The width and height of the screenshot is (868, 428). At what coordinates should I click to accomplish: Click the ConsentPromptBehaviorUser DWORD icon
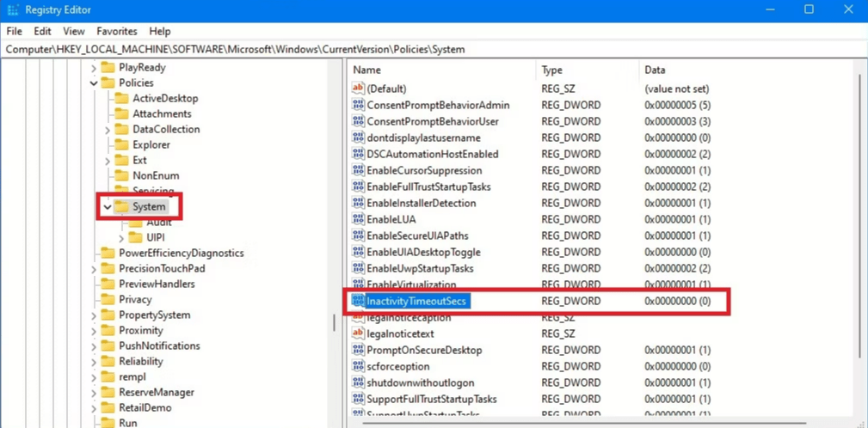358,121
